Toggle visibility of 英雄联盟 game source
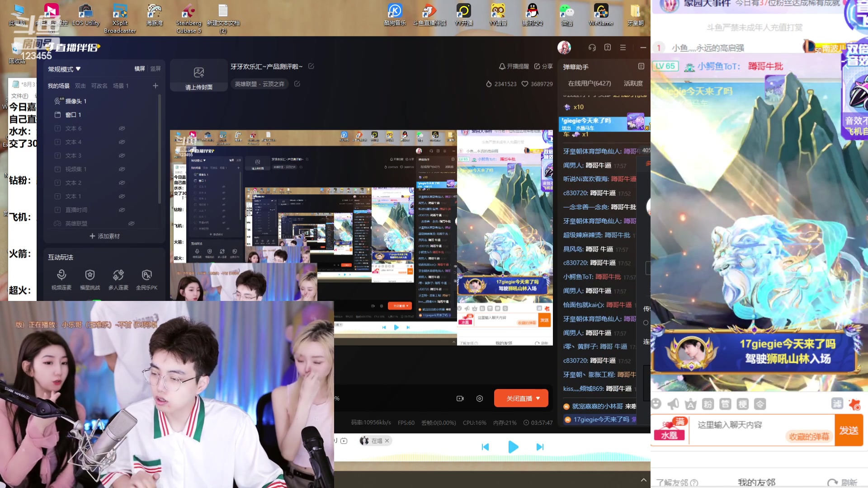The width and height of the screenshot is (868, 488). point(131,223)
